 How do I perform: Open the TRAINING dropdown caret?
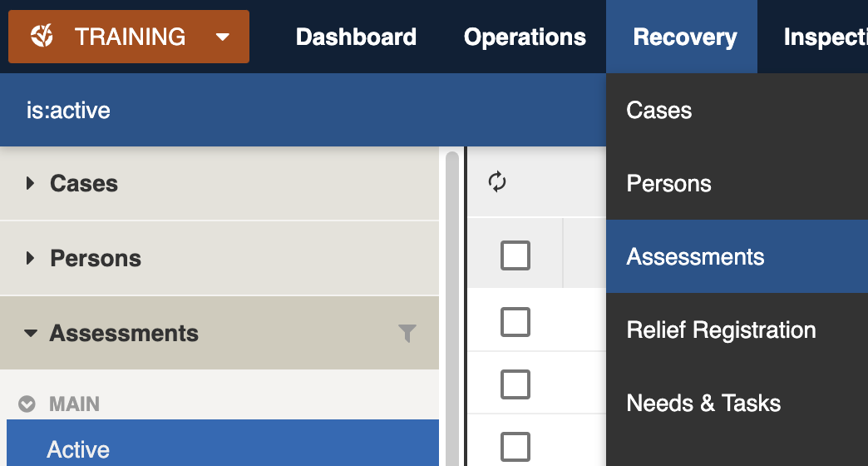(222, 37)
